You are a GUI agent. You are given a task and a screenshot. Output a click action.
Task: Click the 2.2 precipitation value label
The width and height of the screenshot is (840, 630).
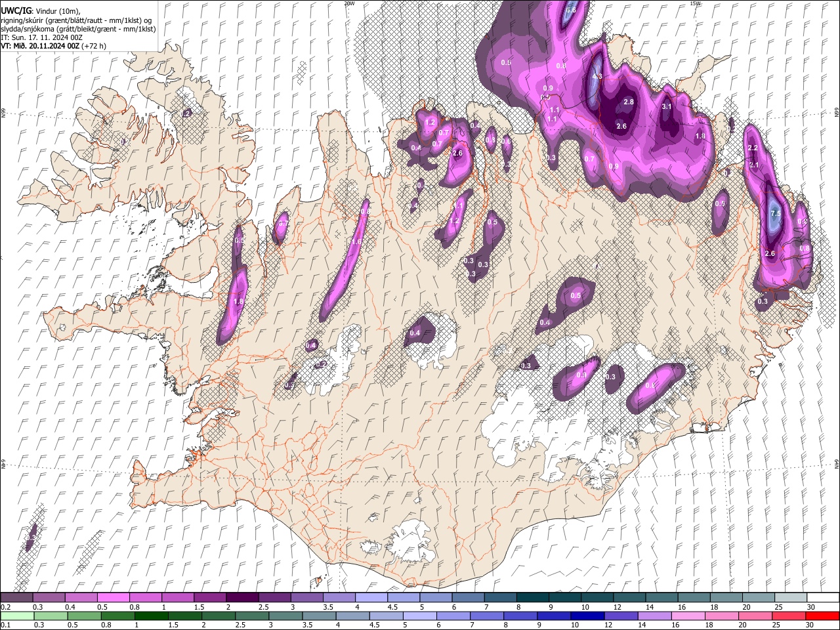753,148
